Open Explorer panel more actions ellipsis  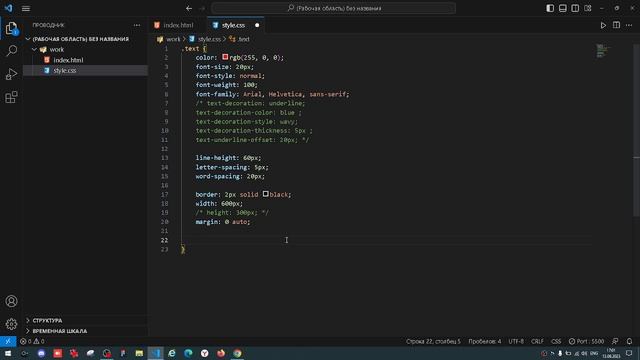[x=137, y=25]
